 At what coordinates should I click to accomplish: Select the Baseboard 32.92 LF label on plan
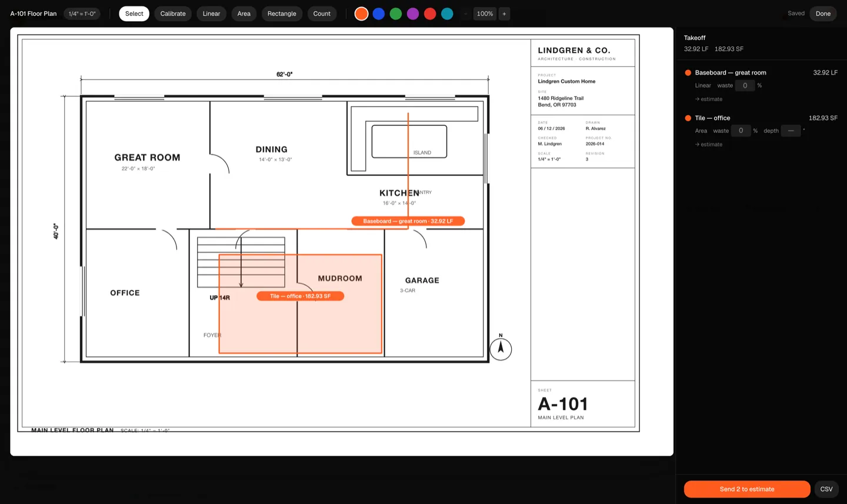408,221
